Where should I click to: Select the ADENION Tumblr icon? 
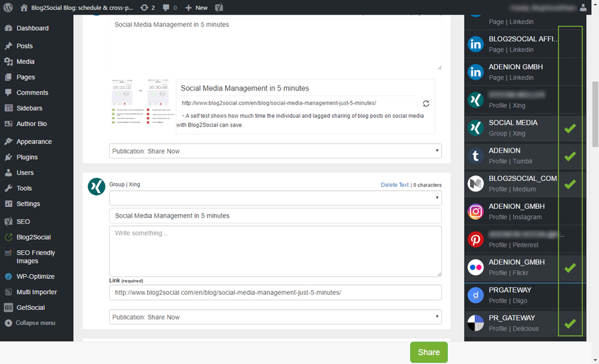[476, 156]
